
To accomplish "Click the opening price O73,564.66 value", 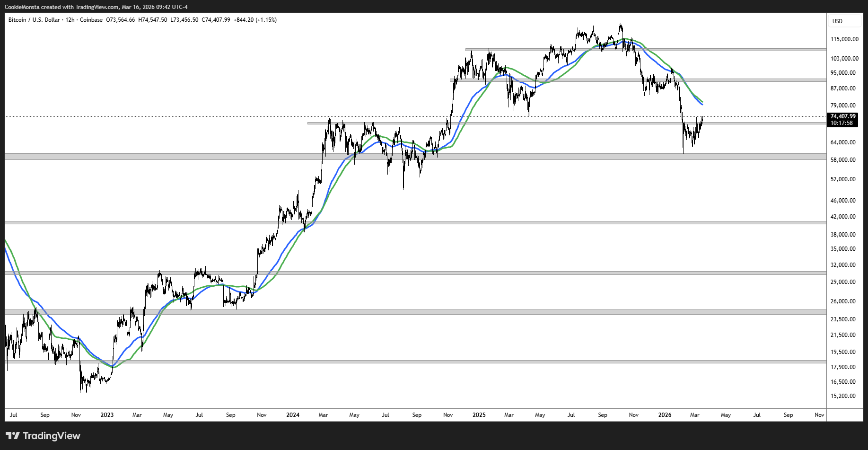I will (121, 20).
